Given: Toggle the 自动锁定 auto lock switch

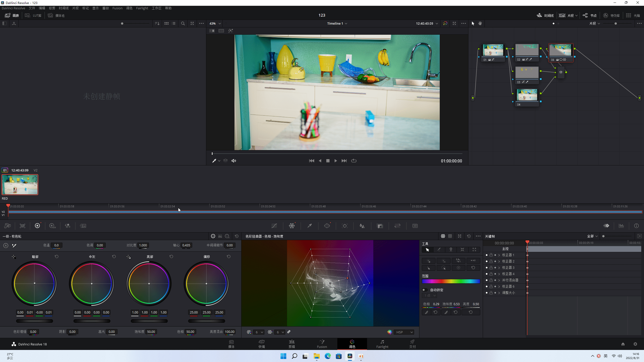Looking at the screenshot, I should (x=425, y=290).
